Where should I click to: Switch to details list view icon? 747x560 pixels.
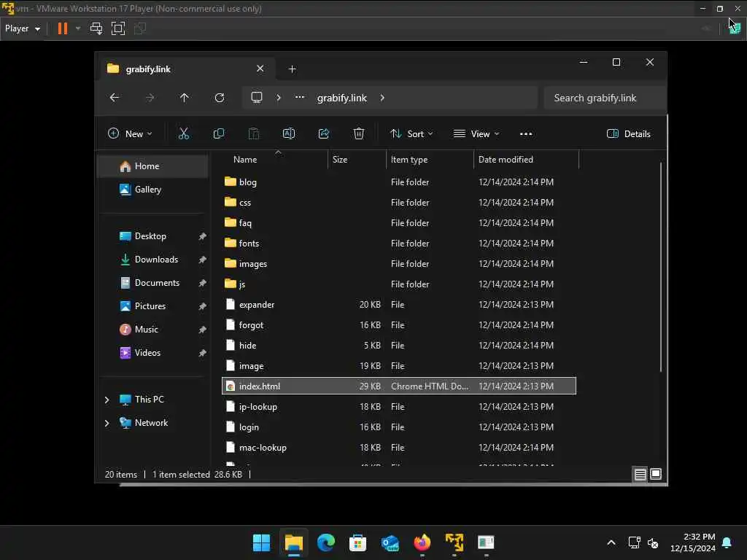pyautogui.click(x=640, y=474)
